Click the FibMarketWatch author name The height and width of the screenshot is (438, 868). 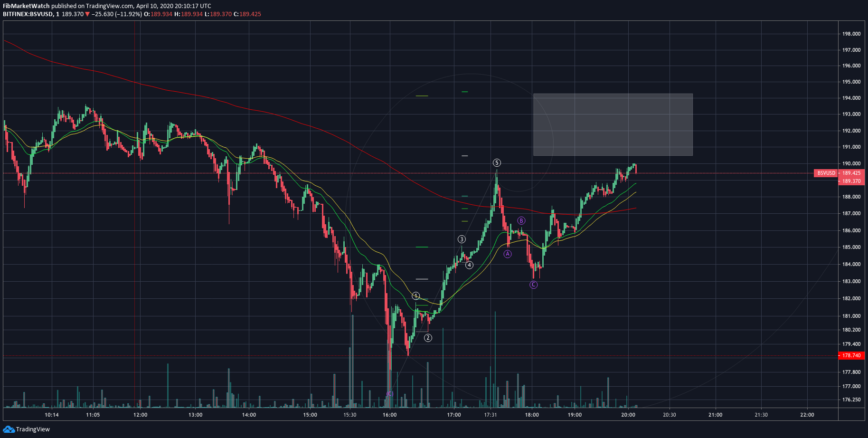(26, 6)
